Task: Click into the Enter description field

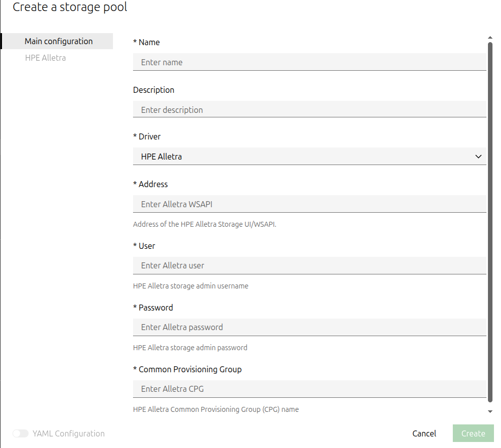Action: 309,110
